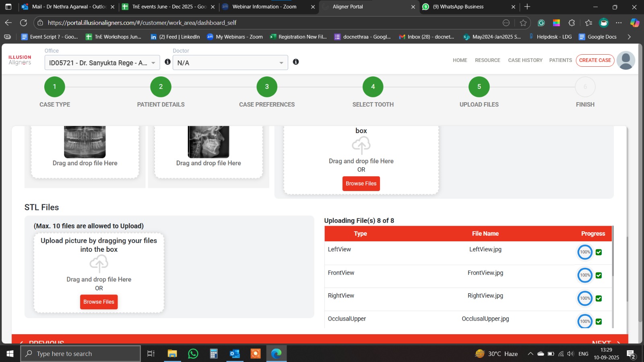Add this page to favorites star icon
The width and height of the screenshot is (644, 362).
coord(523,23)
